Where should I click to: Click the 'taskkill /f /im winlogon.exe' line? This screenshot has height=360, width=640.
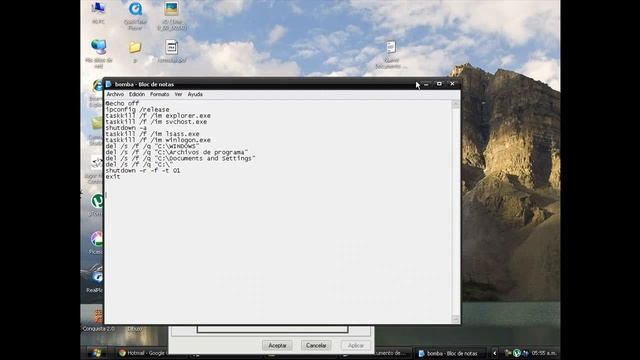tap(158, 140)
